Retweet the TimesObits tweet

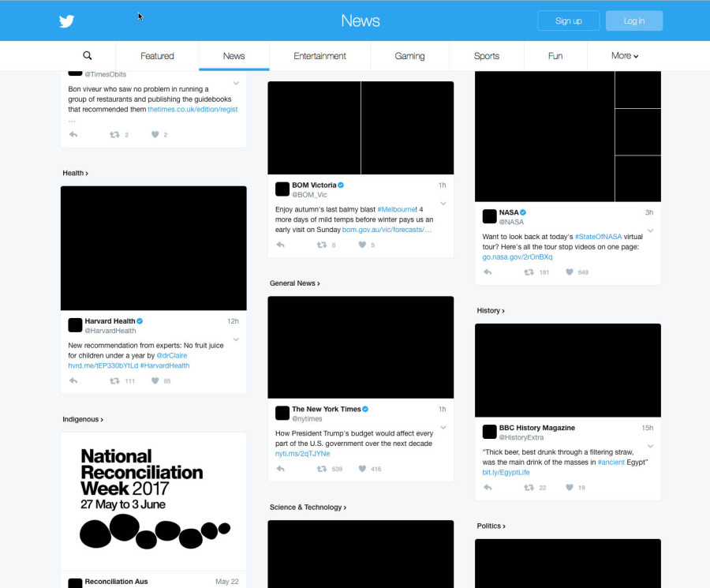click(114, 134)
